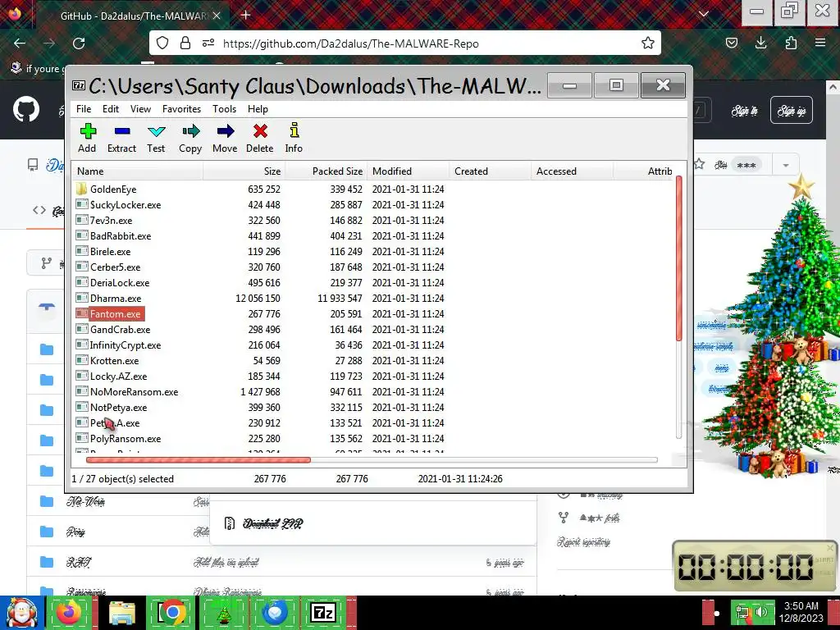Screen dimensions: 840x630
Task: Expand the Star dropdown arrow on GitHub
Action: point(786,165)
